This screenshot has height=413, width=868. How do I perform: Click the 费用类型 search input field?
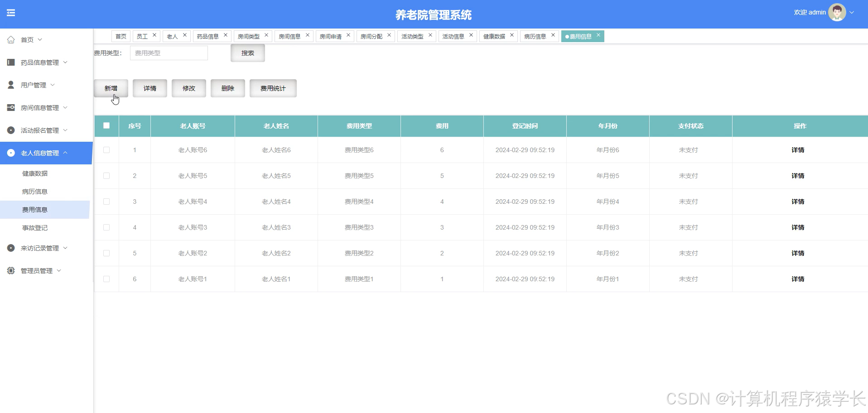[x=169, y=53]
